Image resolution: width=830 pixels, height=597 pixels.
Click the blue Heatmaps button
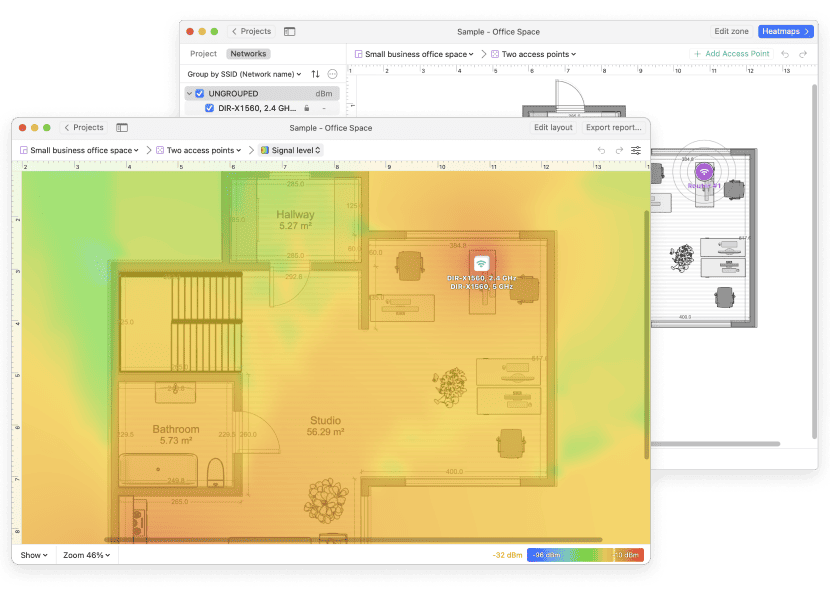coord(786,32)
